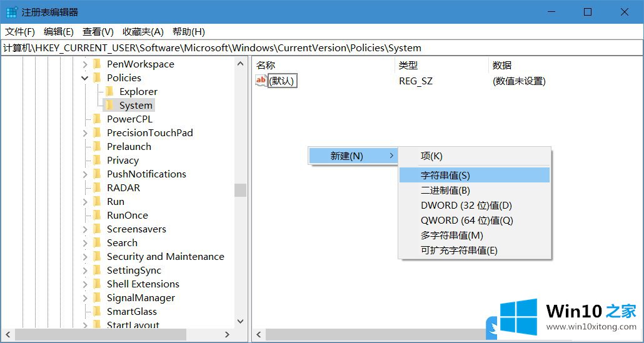Choose 二进制值(B) from the submenu
Image resolution: width=644 pixels, height=343 pixels.
pos(475,191)
